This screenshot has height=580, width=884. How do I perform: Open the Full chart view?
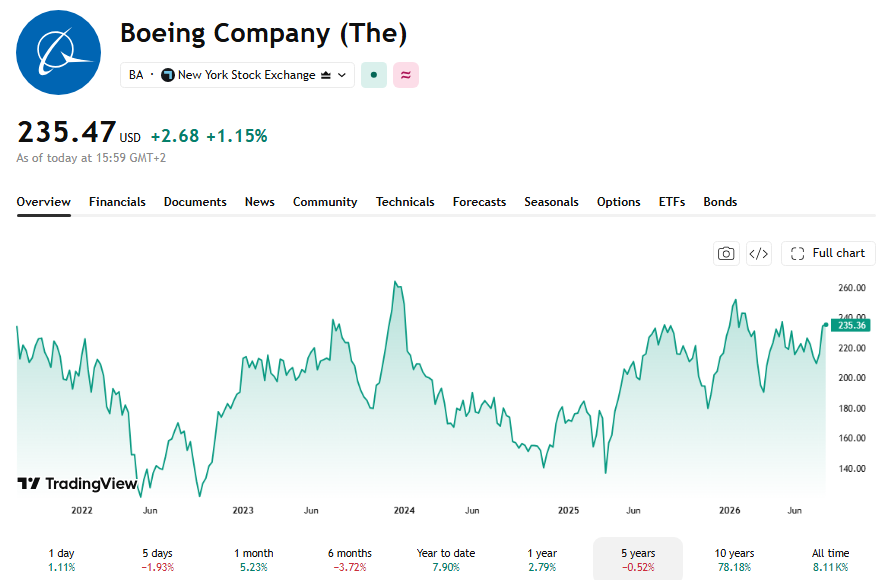(828, 254)
